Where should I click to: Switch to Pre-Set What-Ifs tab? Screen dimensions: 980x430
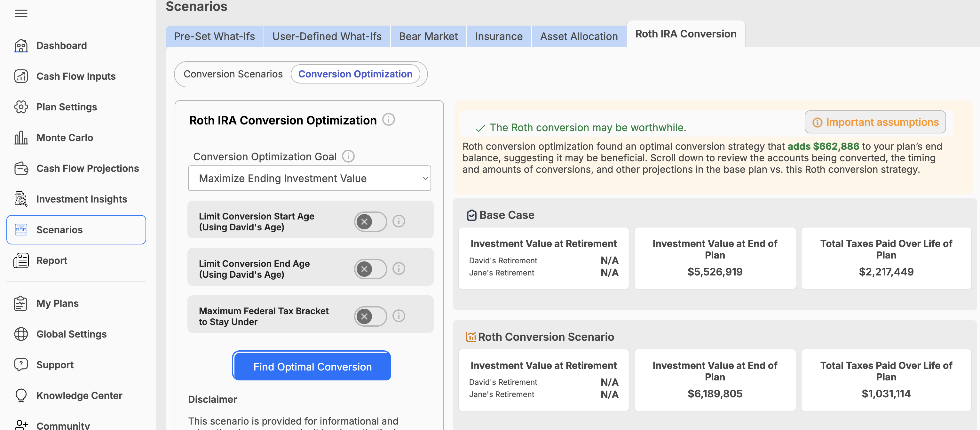tap(214, 36)
